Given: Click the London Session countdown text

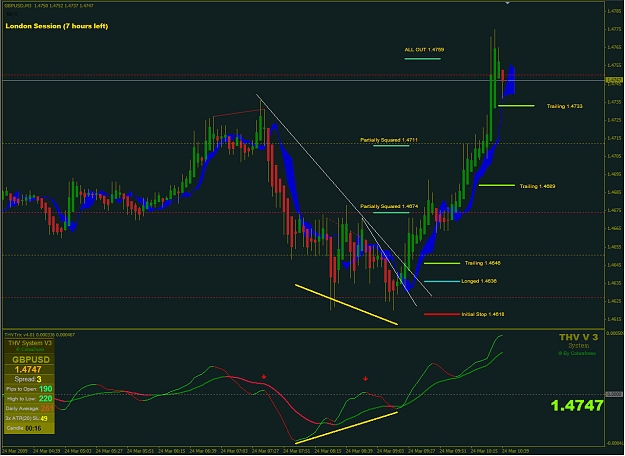Looking at the screenshot, I should (x=57, y=26).
